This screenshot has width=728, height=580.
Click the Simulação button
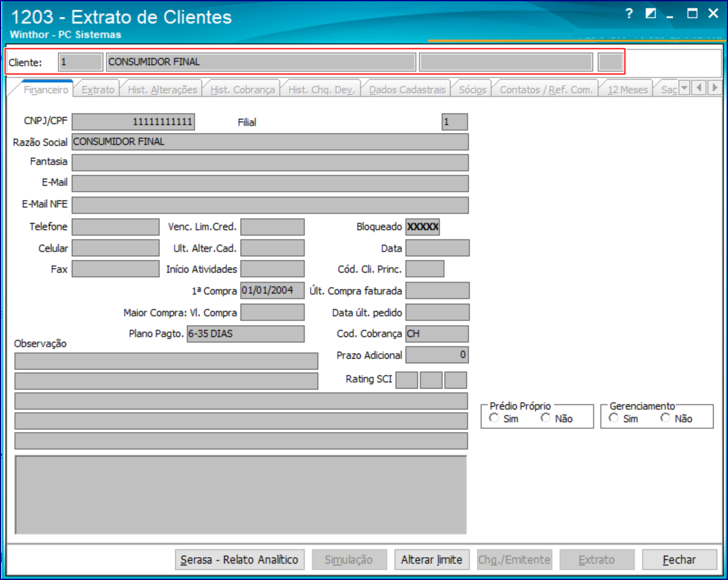tap(348, 559)
